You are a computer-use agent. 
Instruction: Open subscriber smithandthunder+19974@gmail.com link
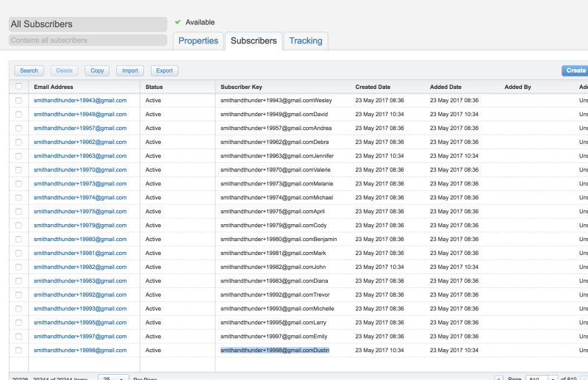tap(80, 198)
